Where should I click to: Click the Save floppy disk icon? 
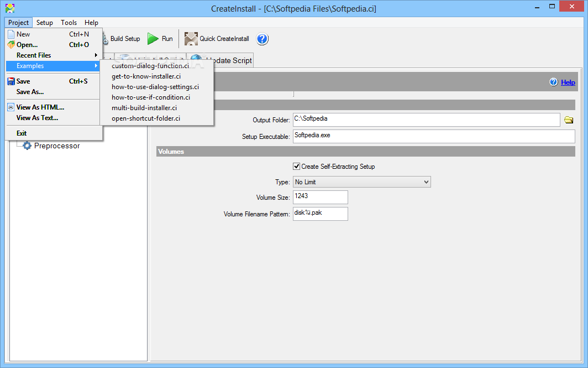(x=11, y=81)
